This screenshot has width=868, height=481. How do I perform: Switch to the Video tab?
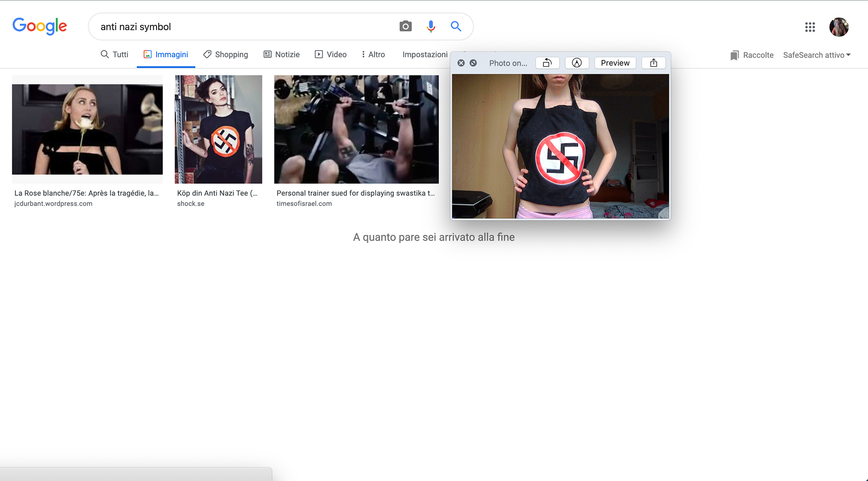point(331,54)
